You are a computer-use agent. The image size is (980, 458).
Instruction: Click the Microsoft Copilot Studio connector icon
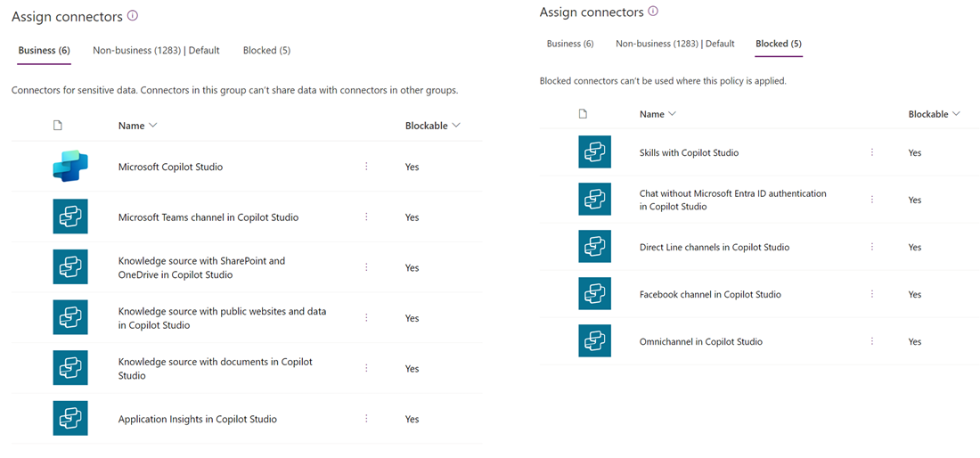[x=70, y=167]
